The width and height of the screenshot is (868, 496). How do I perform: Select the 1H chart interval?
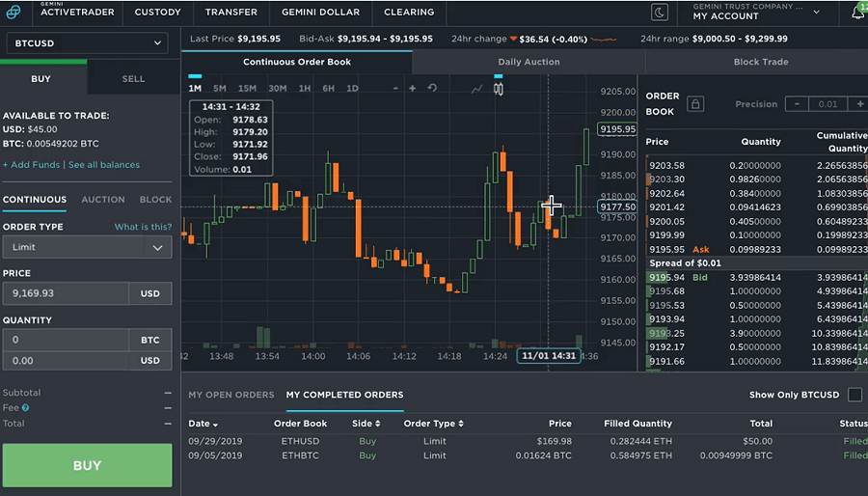[305, 88]
